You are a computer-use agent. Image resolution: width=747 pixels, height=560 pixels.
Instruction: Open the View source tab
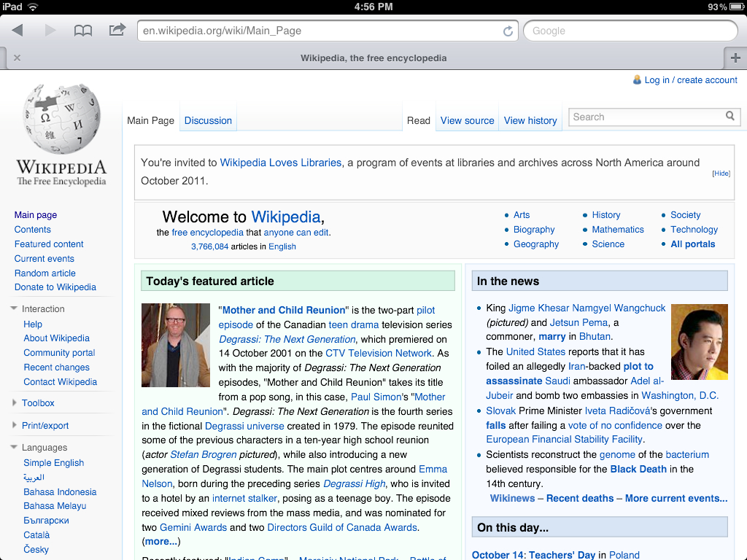point(468,120)
